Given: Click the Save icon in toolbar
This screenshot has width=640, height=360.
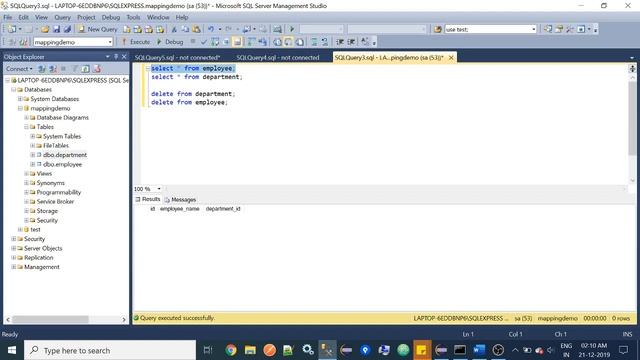Looking at the screenshot, I should [x=56, y=29].
